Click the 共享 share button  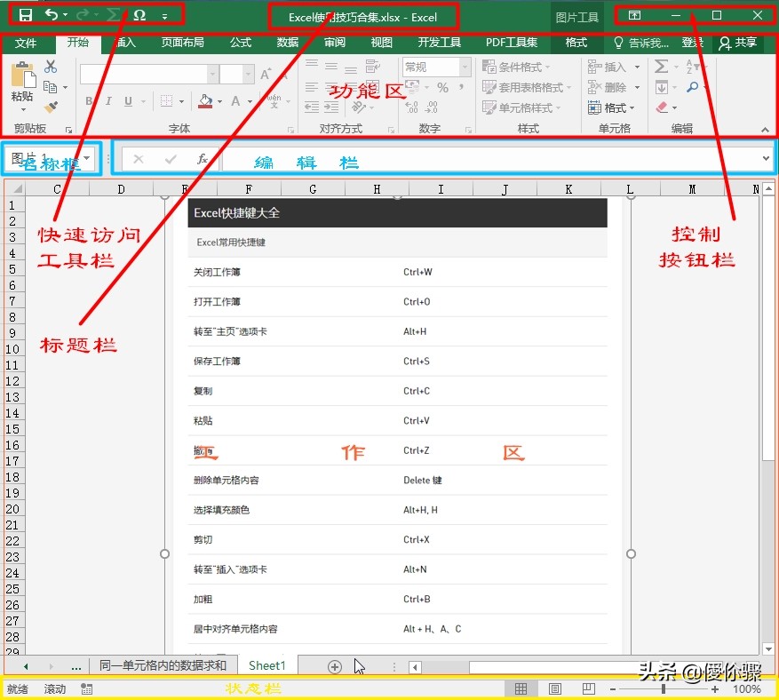pyautogui.click(x=738, y=44)
